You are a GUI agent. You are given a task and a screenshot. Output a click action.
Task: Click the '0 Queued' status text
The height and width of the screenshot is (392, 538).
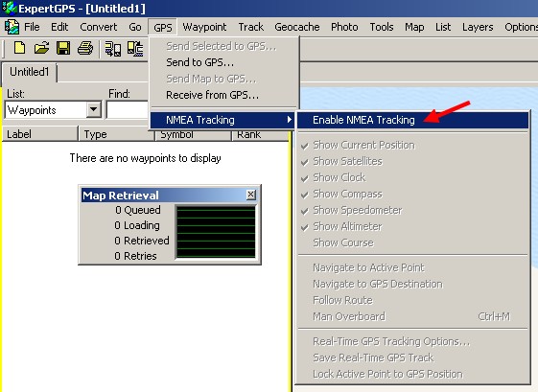pos(137,210)
